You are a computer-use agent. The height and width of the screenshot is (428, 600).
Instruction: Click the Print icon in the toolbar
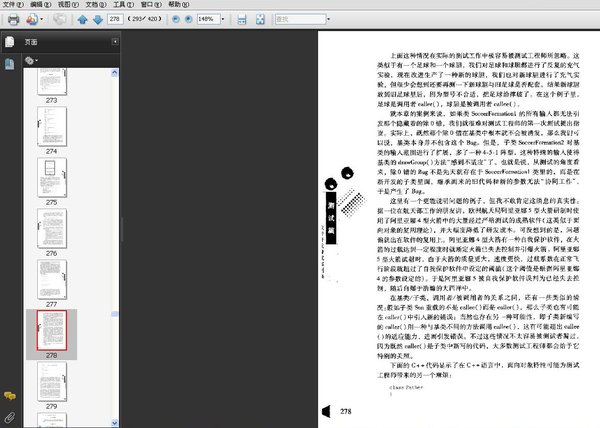[13, 19]
